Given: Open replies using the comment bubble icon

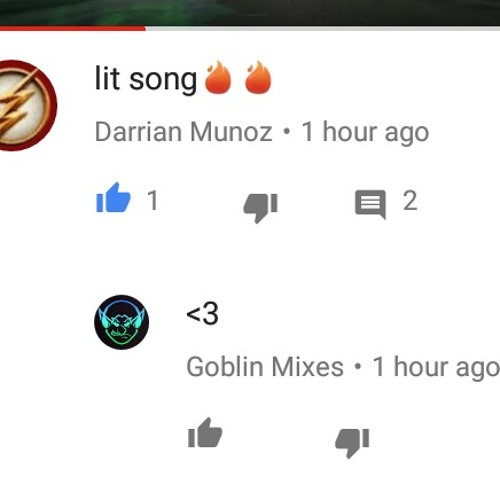Looking at the screenshot, I should [x=371, y=205].
